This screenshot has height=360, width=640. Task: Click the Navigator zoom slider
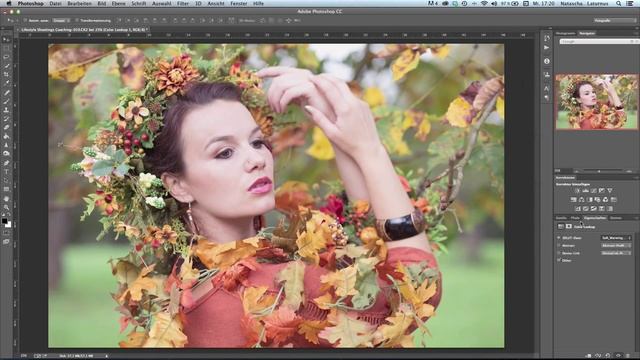tap(598, 171)
